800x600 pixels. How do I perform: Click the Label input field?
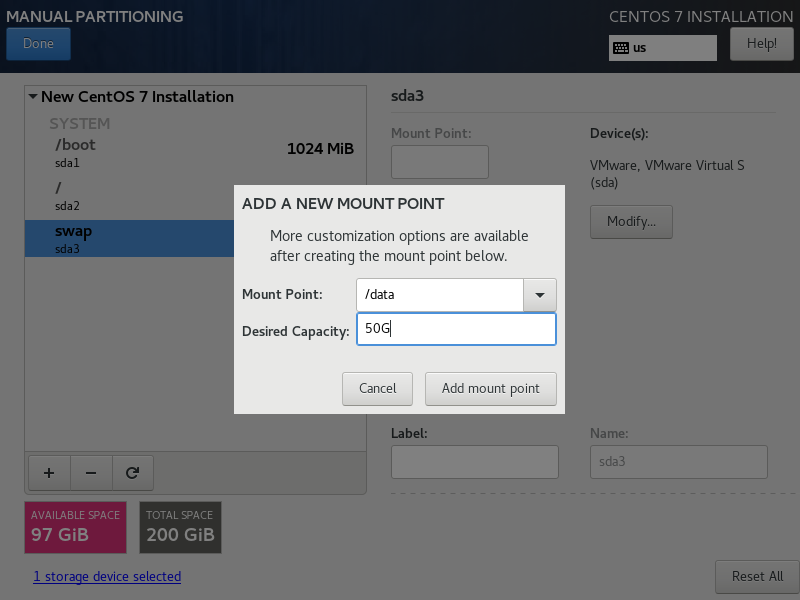(x=474, y=462)
